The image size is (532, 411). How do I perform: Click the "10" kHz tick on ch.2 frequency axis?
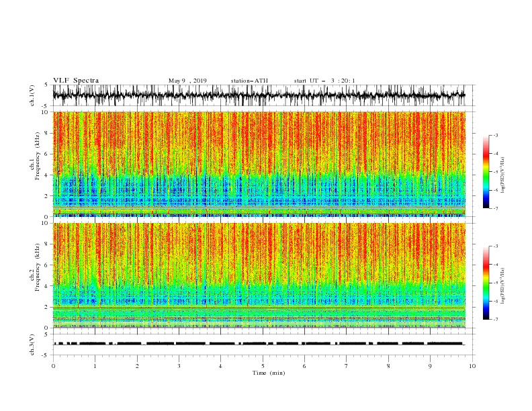pyautogui.click(x=45, y=223)
